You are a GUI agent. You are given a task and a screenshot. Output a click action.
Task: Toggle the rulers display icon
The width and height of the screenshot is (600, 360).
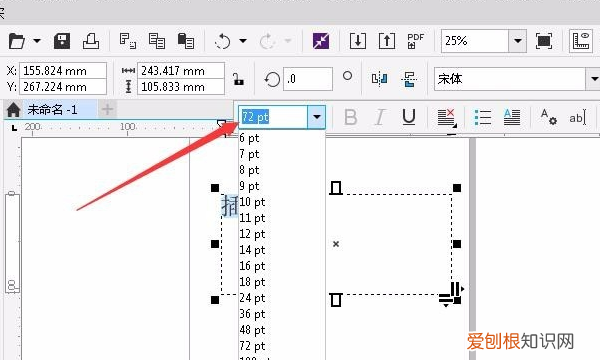click(x=581, y=41)
